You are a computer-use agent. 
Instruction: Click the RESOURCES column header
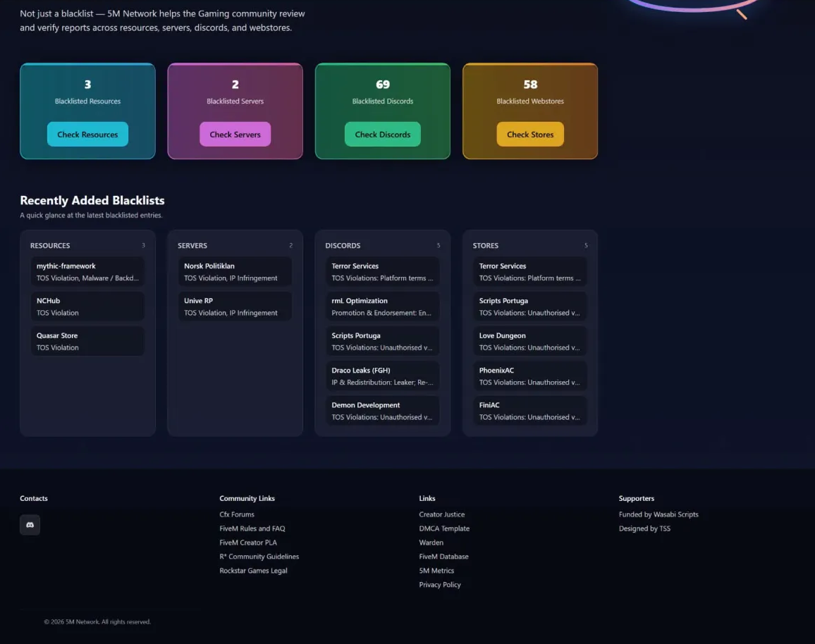pos(50,245)
